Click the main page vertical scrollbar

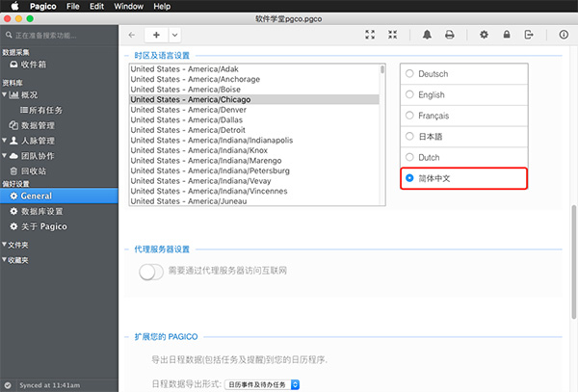pos(574,262)
